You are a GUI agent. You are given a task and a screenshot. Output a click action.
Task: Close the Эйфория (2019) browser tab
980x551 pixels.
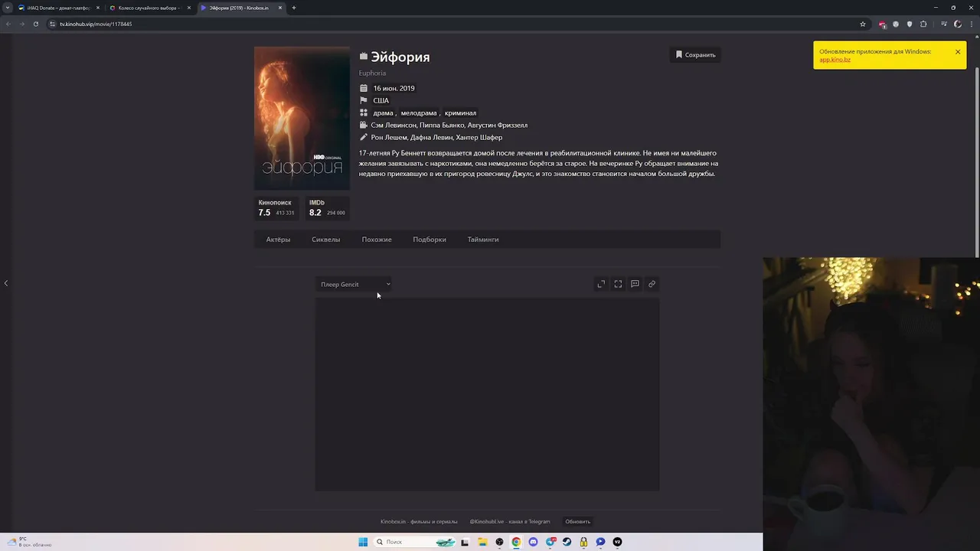point(280,8)
